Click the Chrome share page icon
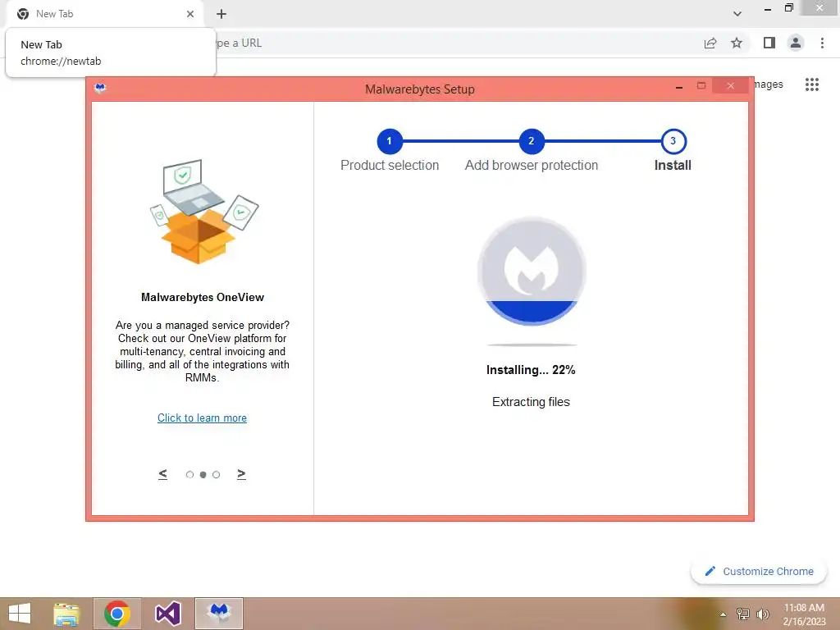 710,43
